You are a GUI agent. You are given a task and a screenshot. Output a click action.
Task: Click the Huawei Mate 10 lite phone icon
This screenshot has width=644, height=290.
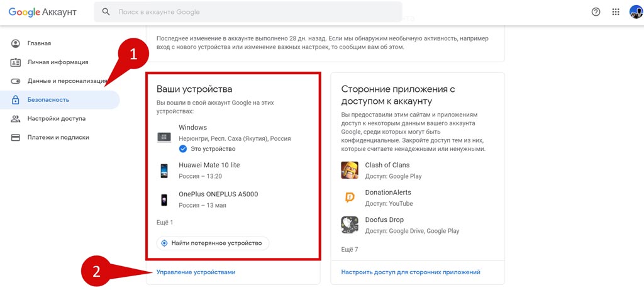tap(164, 170)
